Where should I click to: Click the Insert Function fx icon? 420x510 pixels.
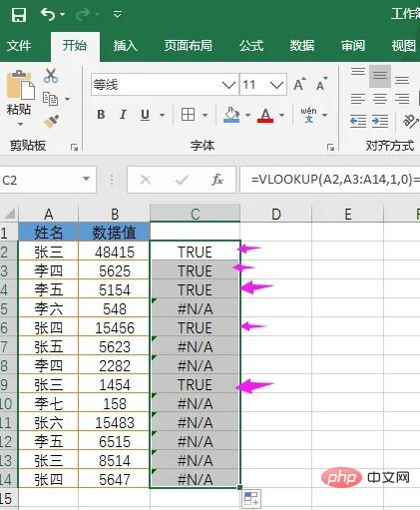(217, 180)
